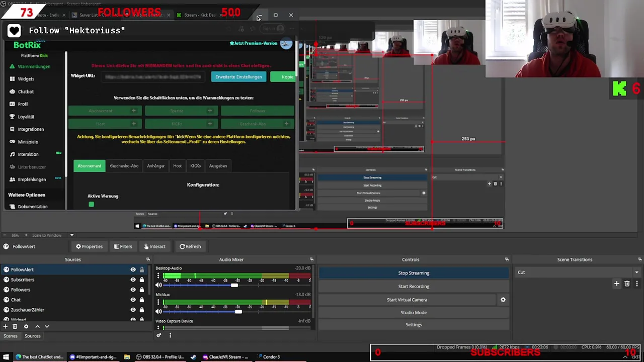Viewport: 644px width, 362px height.
Task: Hide the FollowAlert source
Action: click(133, 269)
